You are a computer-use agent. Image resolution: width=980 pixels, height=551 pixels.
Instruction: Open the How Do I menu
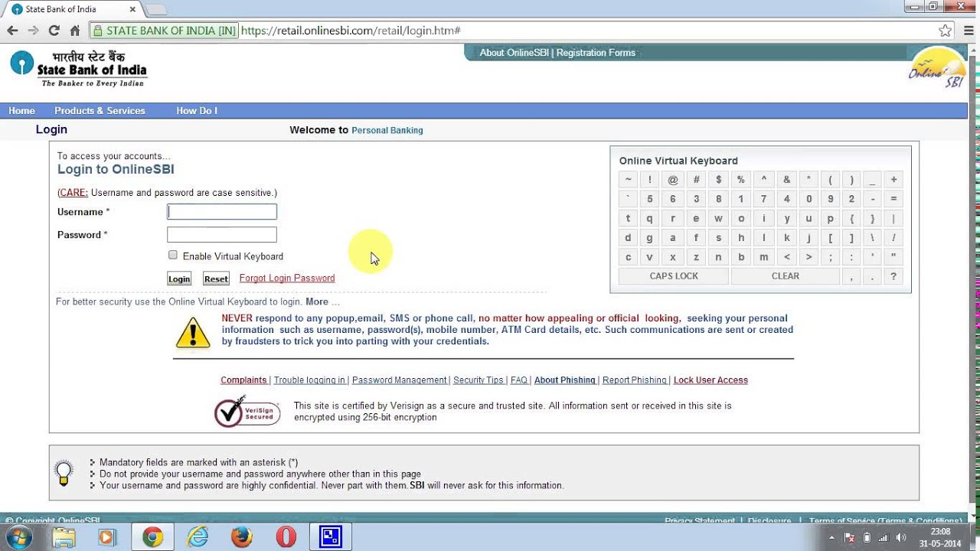(197, 111)
